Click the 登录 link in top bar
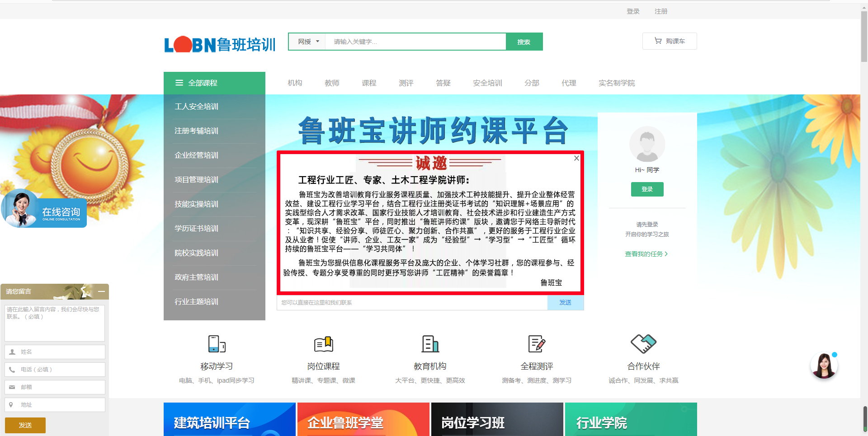 [633, 11]
